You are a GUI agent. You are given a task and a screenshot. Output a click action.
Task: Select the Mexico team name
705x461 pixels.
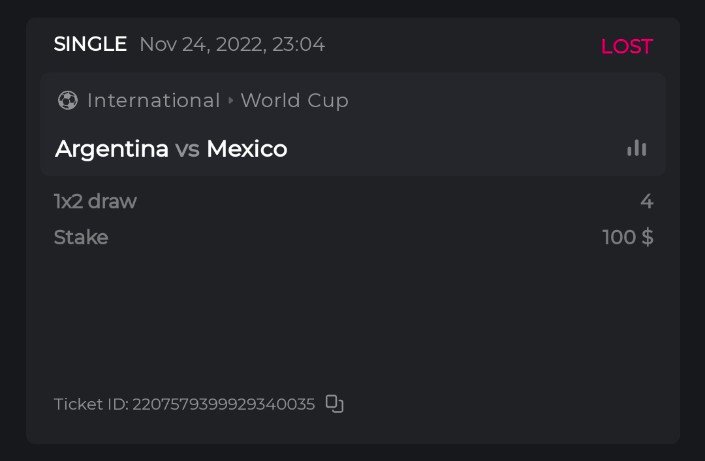(247, 149)
